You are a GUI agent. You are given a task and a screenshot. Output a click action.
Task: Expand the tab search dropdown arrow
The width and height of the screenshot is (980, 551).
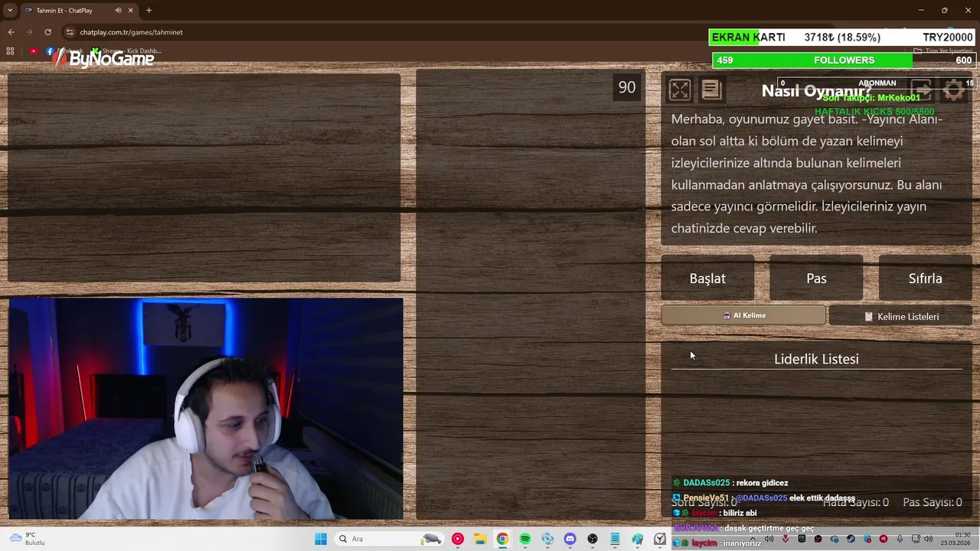(x=10, y=10)
